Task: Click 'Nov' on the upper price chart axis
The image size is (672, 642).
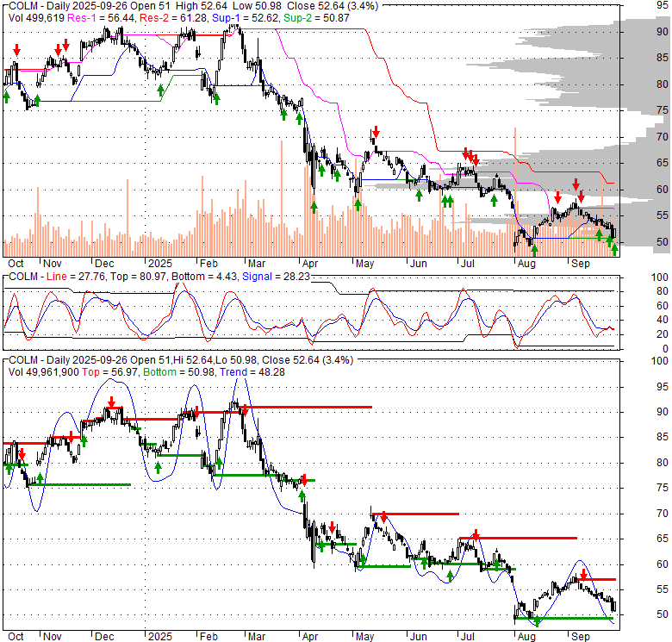Action: (x=53, y=264)
